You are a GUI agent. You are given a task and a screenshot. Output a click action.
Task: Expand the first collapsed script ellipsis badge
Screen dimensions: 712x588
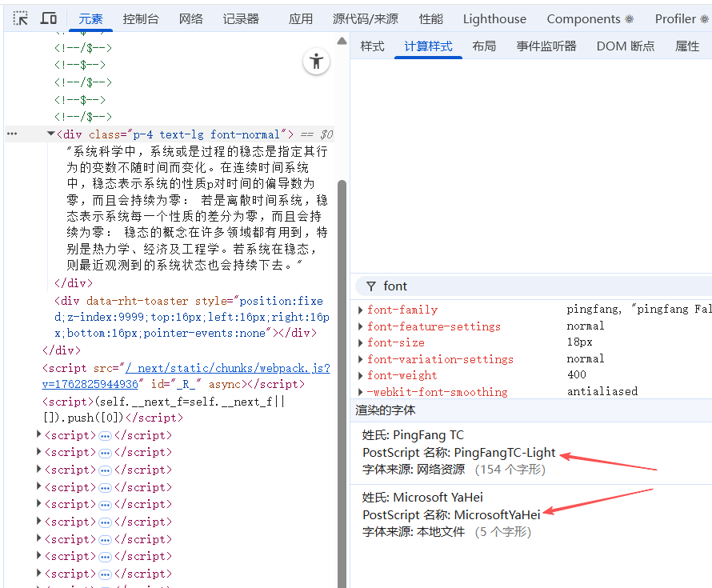pyautogui.click(x=105, y=436)
